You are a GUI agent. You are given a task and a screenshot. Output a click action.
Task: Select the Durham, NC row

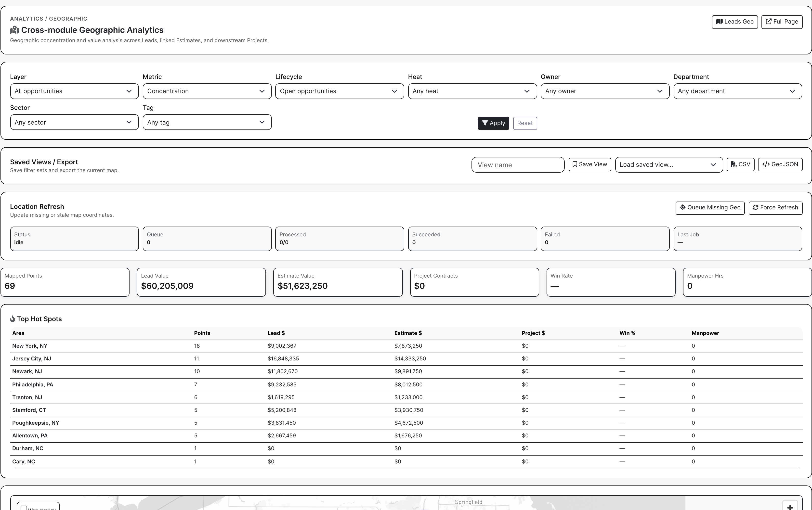[406, 449]
